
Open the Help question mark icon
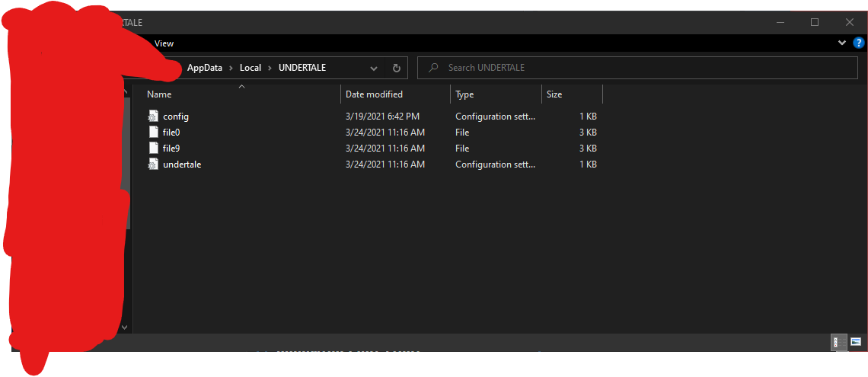[859, 43]
